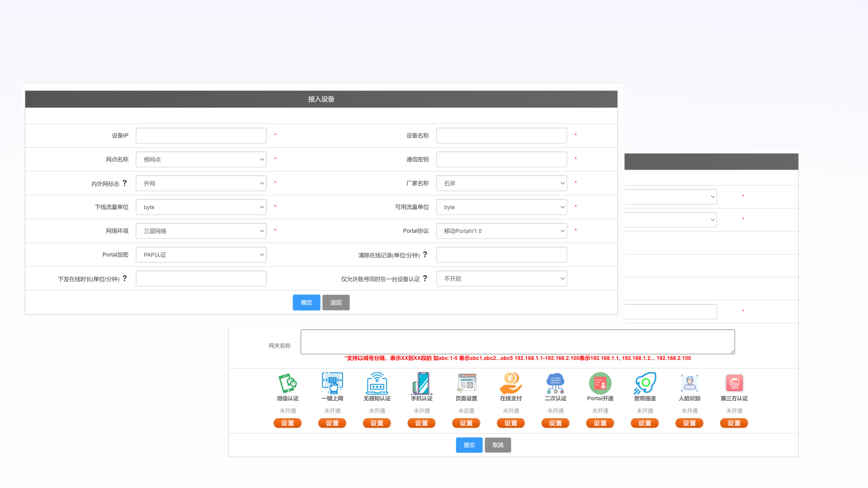Open the 仅允许账号同时在一台设备认证 dropdown

(x=502, y=279)
